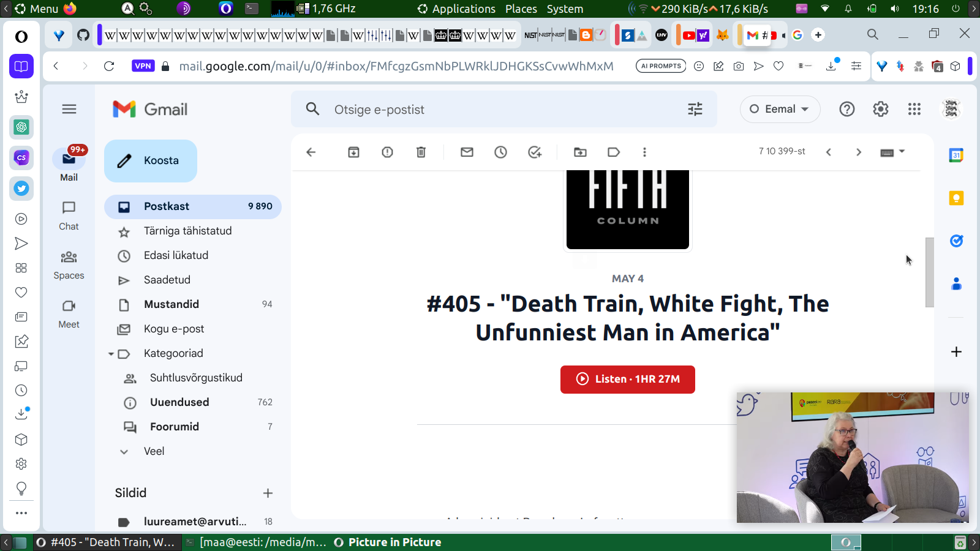Go to the newer email arrow
This screenshot has height=551, width=980.
(x=829, y=152)
